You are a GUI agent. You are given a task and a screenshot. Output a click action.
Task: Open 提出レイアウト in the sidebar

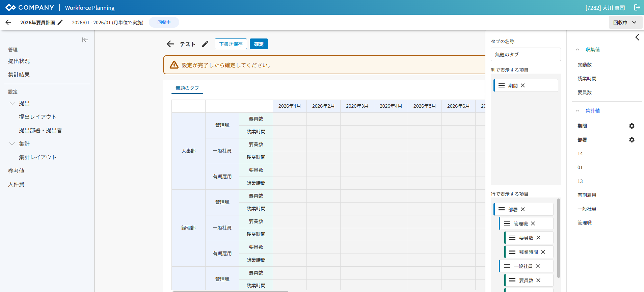(x=37, y=117)
